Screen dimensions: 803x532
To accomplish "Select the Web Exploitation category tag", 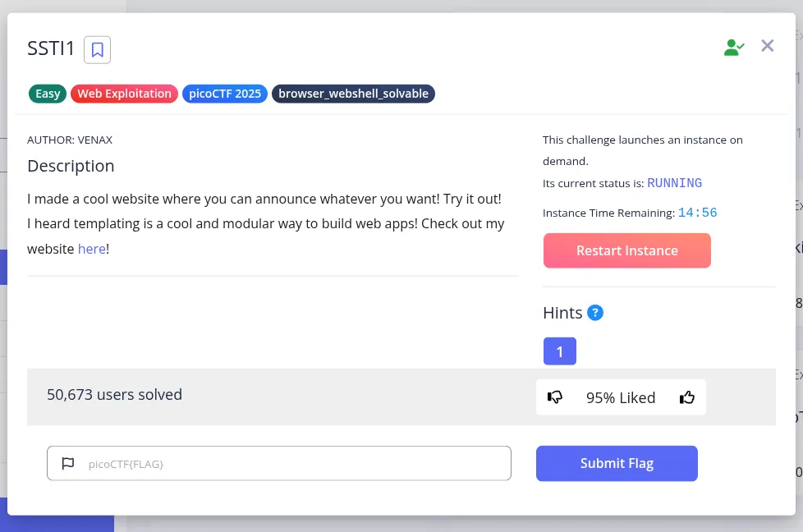I will 124,94.
